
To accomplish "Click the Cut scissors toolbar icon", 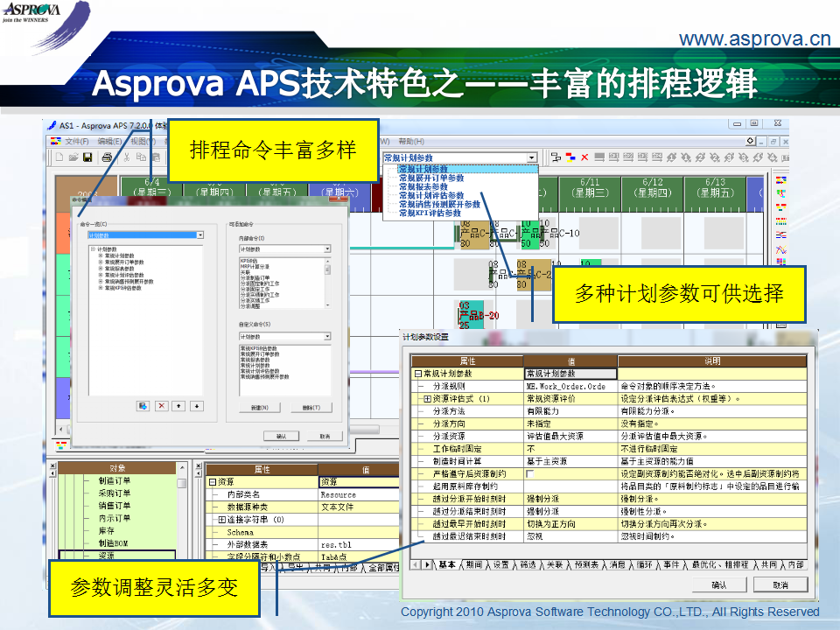I will click(x=127, y=157).
